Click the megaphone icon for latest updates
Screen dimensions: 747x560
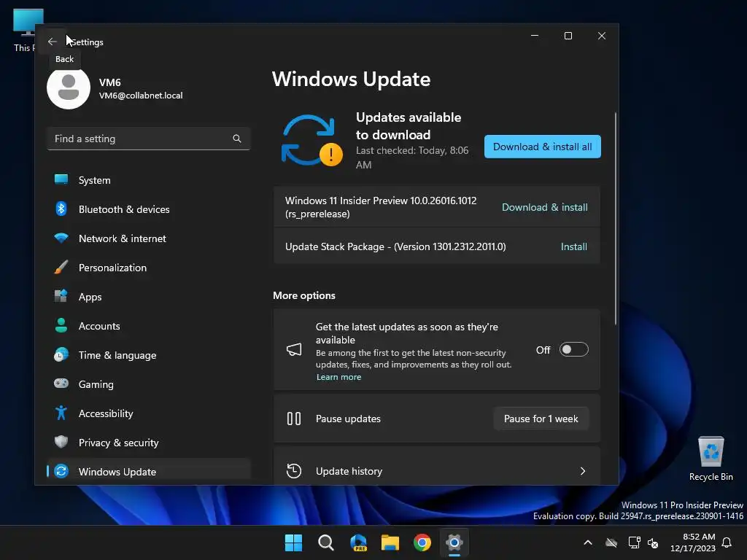pos(294,350)
